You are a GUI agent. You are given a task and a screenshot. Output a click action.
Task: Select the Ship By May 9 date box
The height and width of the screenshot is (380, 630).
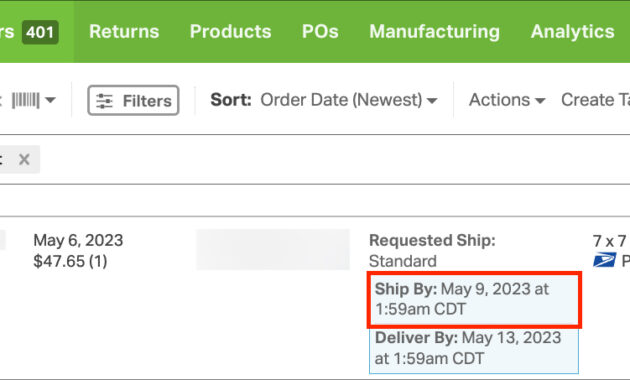pyautogui.click(x=474, y=299)
